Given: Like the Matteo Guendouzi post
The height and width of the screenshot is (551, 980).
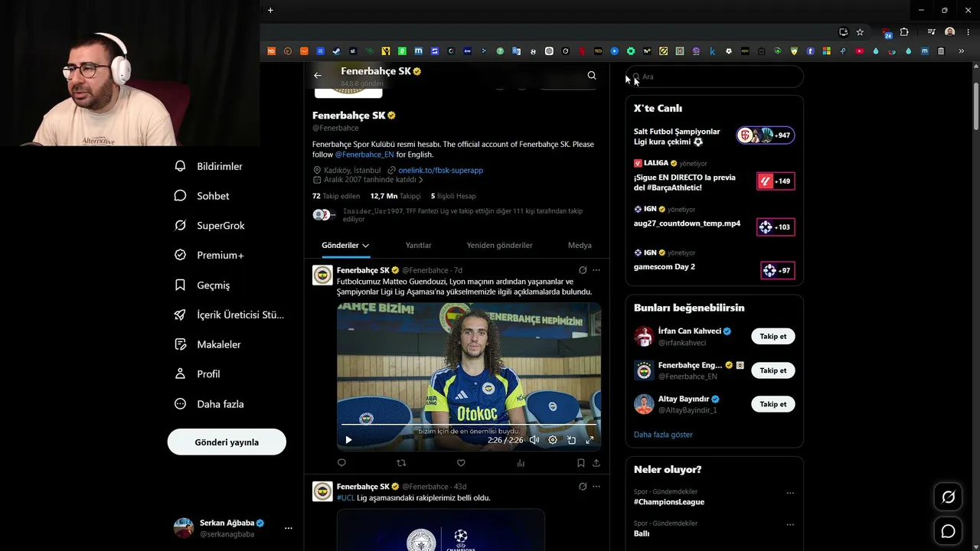Looking at the screenshot, I should coord(461,463).
